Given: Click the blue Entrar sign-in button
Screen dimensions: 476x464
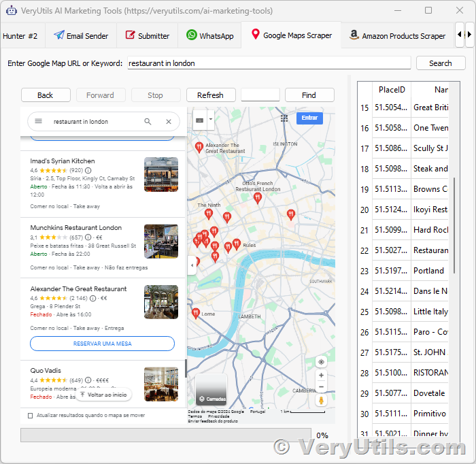Looking at the screenshot, I should tap(309, 118).
